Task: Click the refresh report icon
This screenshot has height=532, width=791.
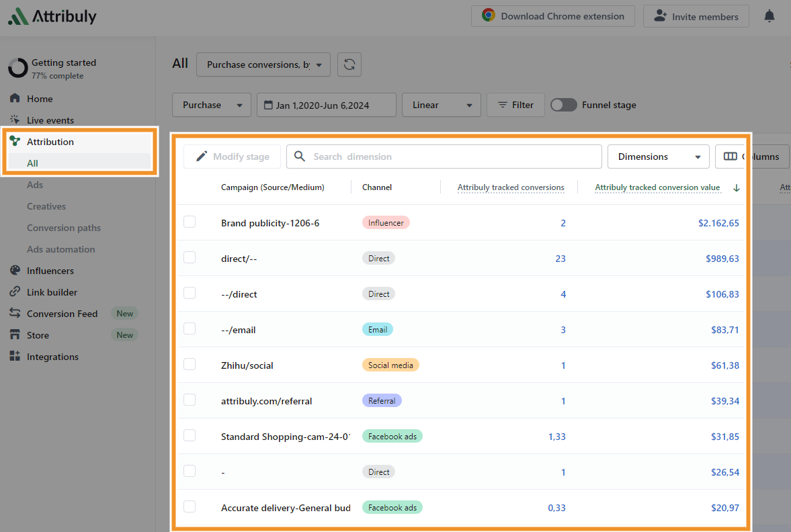Action: [x=349, y=64]
